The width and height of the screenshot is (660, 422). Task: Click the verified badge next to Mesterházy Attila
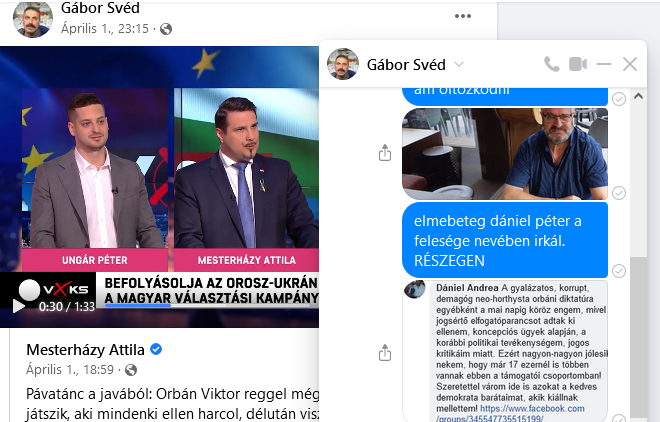156,349
